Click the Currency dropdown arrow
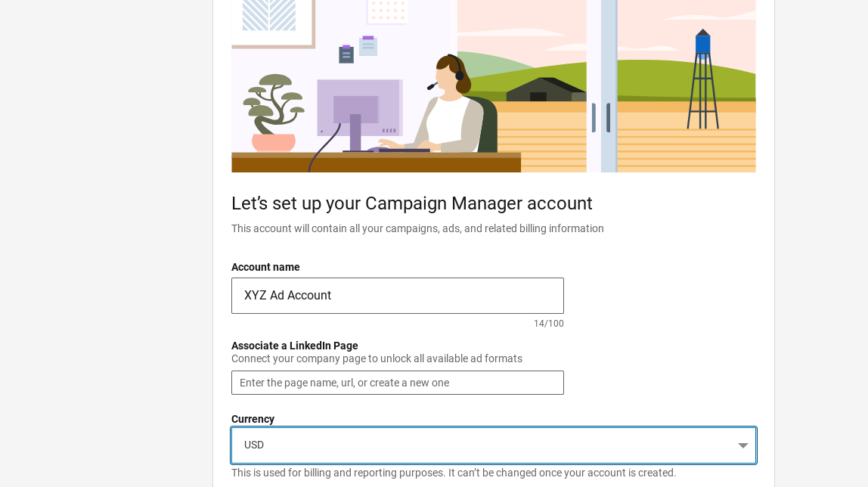Viewport: 868px width, 487px height. 742,445
